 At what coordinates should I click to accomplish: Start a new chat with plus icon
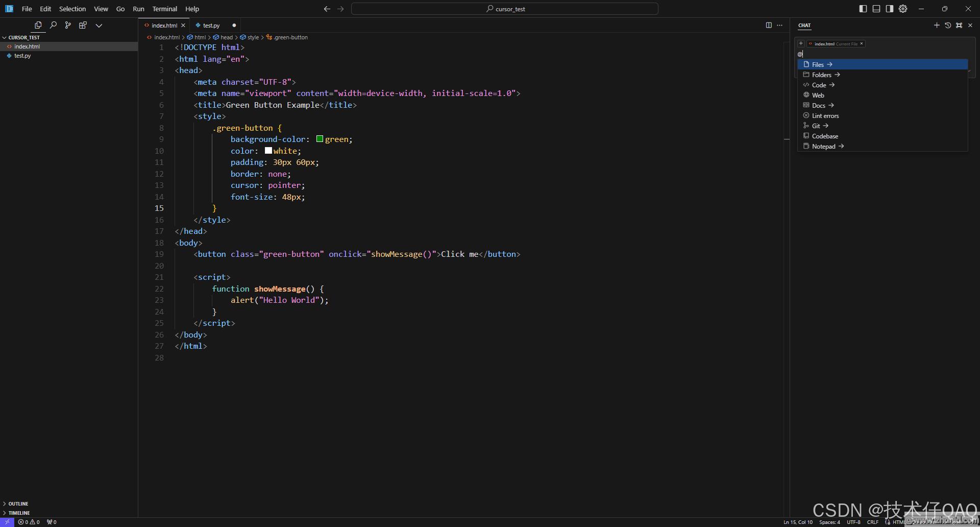pyautogui.click(x=937, y=25)
